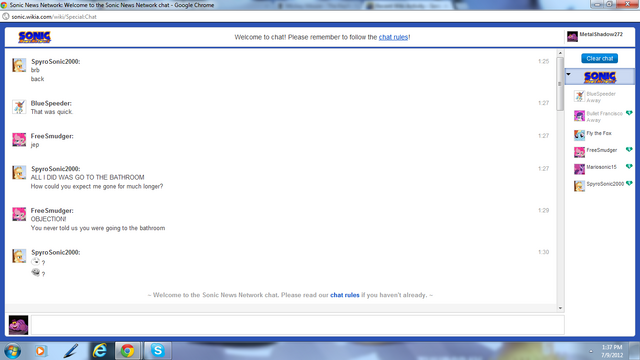Click the emerald badge next to FreeSmudger

(x=629, y=150)
